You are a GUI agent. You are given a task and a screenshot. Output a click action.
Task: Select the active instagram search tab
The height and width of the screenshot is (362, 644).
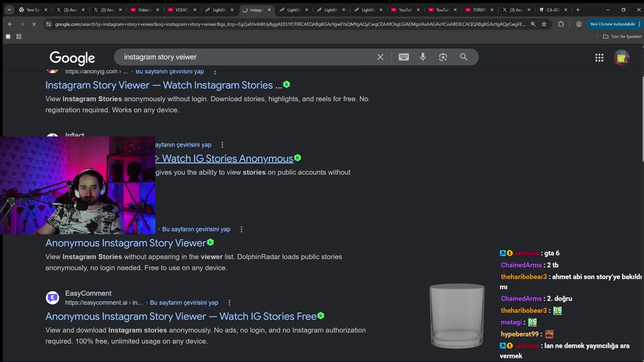256,10
